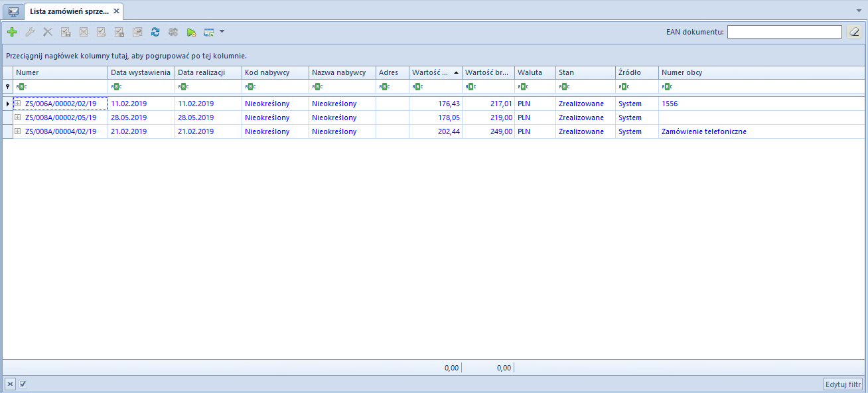Click the Edytuj filtr button
Image resolution: width=868 pixels, height=393 pixels.
tap(843, 384)
